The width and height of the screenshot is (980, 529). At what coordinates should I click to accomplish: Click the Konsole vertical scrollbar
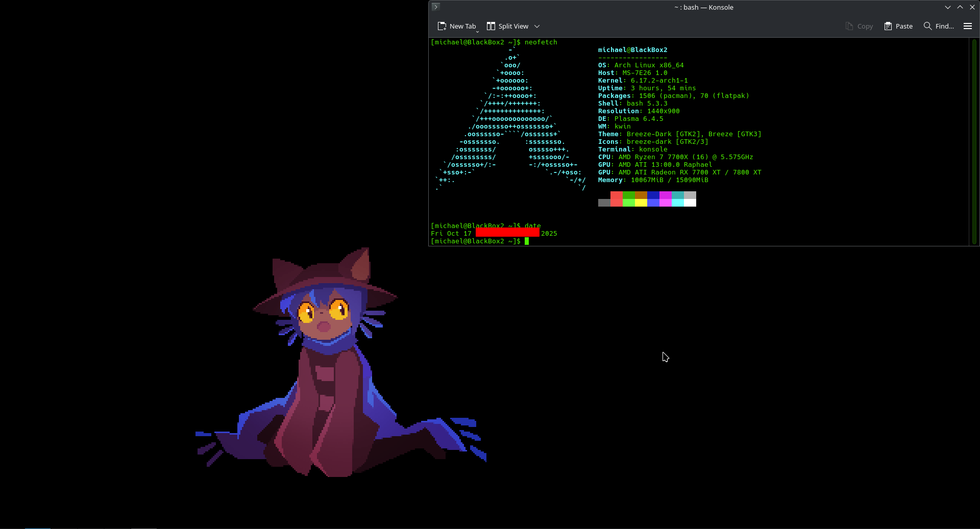(x=974, y=141)
